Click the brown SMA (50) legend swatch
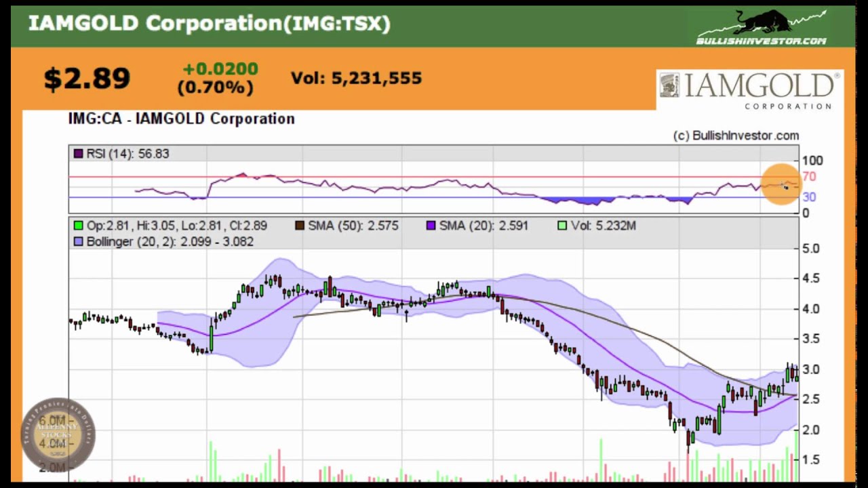This screenshot has width=868, height=488. (x=300, y=226)
